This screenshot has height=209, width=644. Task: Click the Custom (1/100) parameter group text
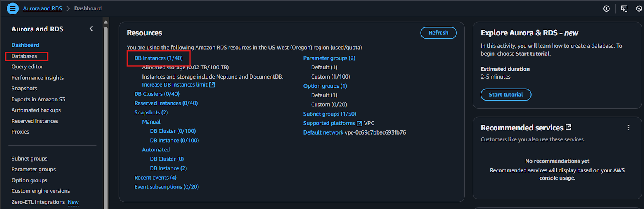coord(330,77)
